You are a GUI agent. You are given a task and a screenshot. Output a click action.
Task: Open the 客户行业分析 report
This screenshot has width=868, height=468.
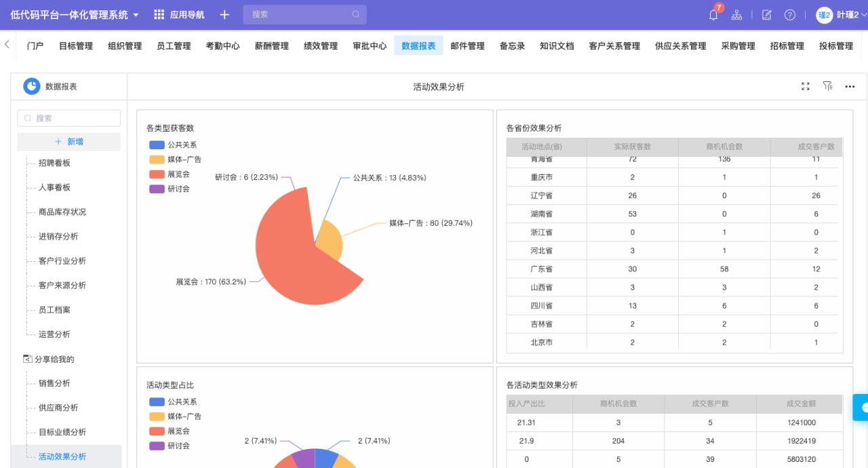tap(62, 261)
